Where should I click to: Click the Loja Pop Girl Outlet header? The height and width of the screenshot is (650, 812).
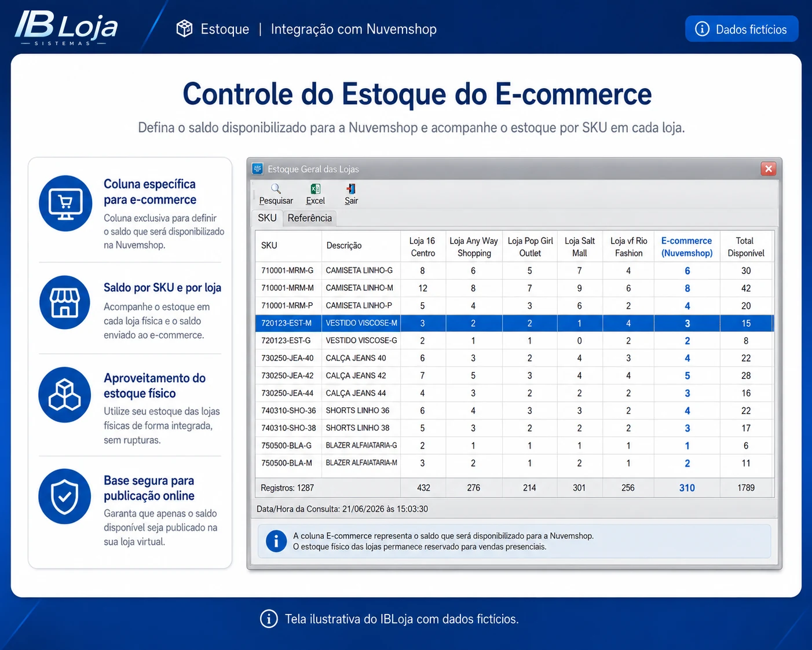pyautogui.click(x=530, y=247)
